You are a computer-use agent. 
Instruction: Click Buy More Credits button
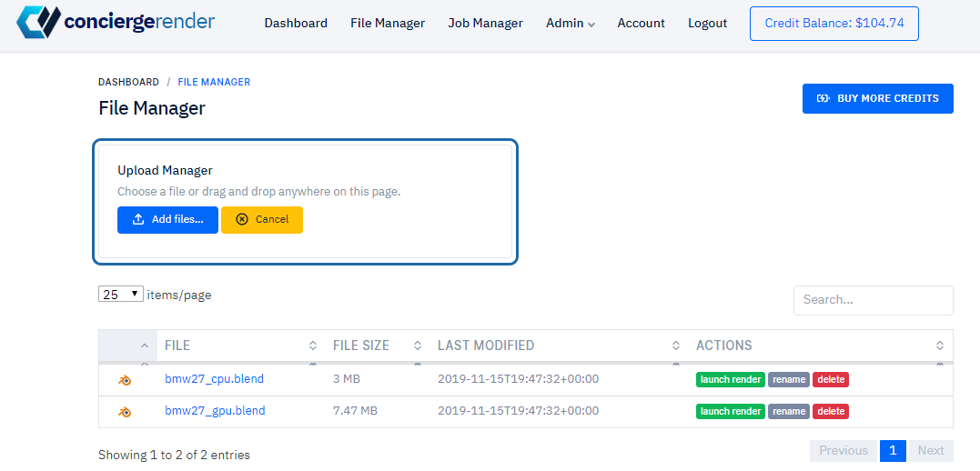(x=877, y=99)
